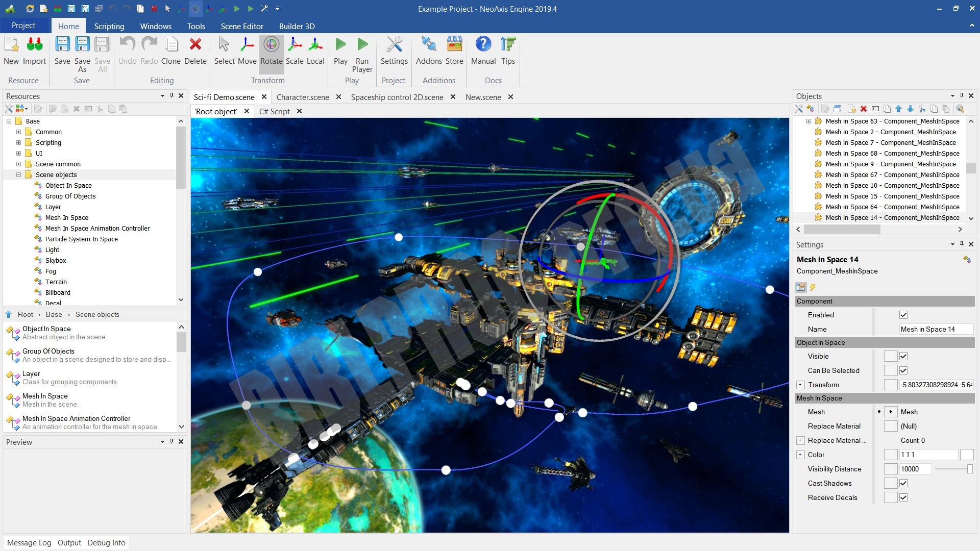
Task: Expand the Scripting folder
Action: [x=19, y=142]
